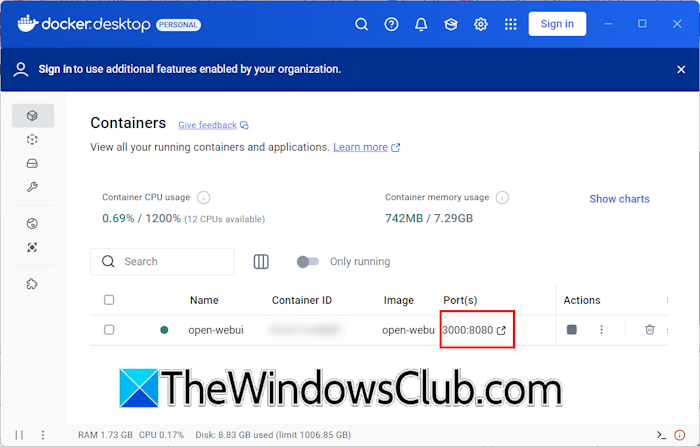Viewport: 700px width, 447px height.
Task: Click the Actions column header
Action: click(582, 301)
